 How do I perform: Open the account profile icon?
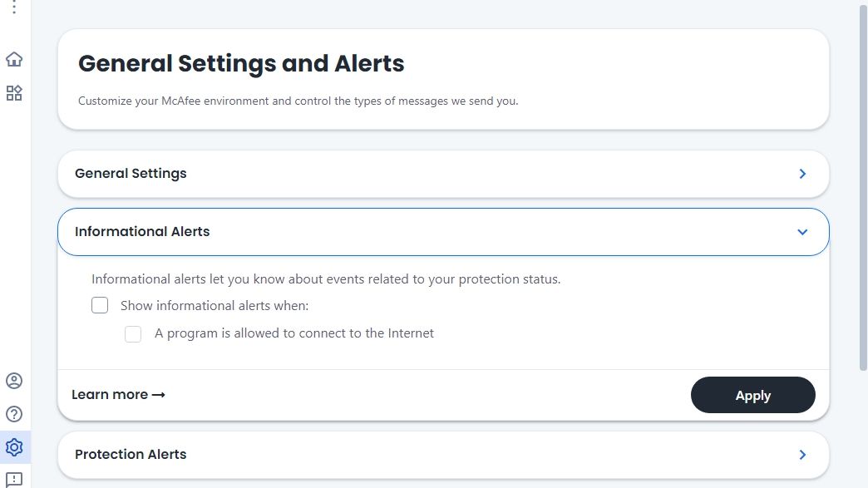[x=14, y=381]
